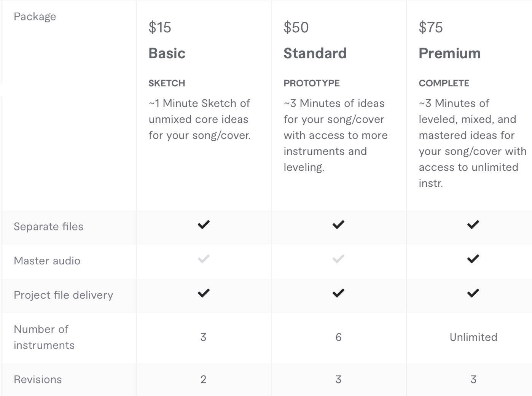Click the Project file delivery checkmark under Basic
This screenshot has width=532, height=396.
coord(204,293)
